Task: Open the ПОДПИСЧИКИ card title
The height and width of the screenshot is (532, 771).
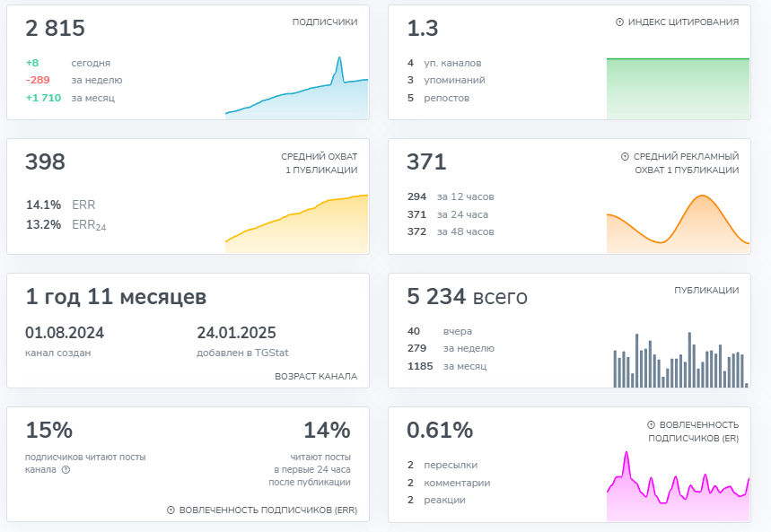Action: [x=325, y=22]
